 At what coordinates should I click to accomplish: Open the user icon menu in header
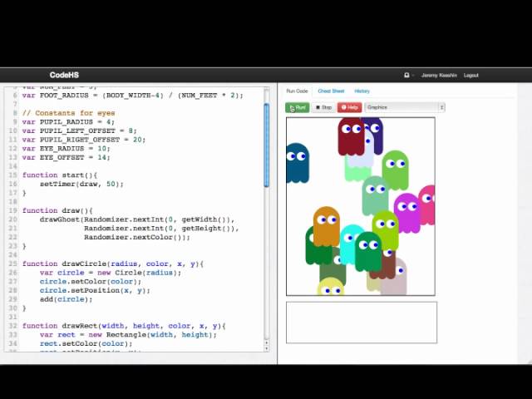(x=407, y=76)
